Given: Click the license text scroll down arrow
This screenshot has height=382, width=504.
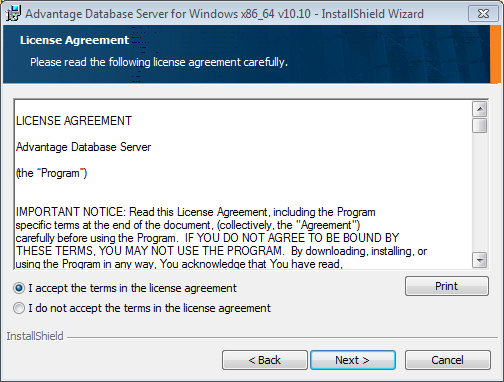Looking at the screenshot, I should [480, 260].
